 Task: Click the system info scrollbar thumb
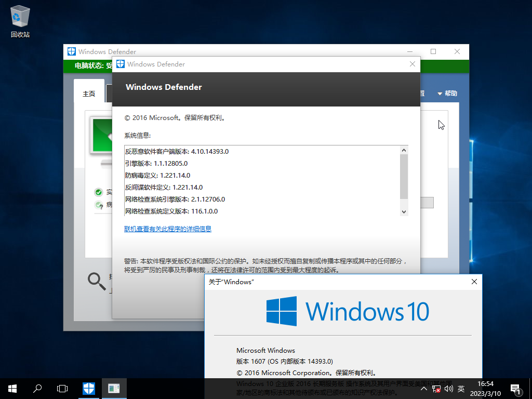pyautogui.click(x=404, y=177)
